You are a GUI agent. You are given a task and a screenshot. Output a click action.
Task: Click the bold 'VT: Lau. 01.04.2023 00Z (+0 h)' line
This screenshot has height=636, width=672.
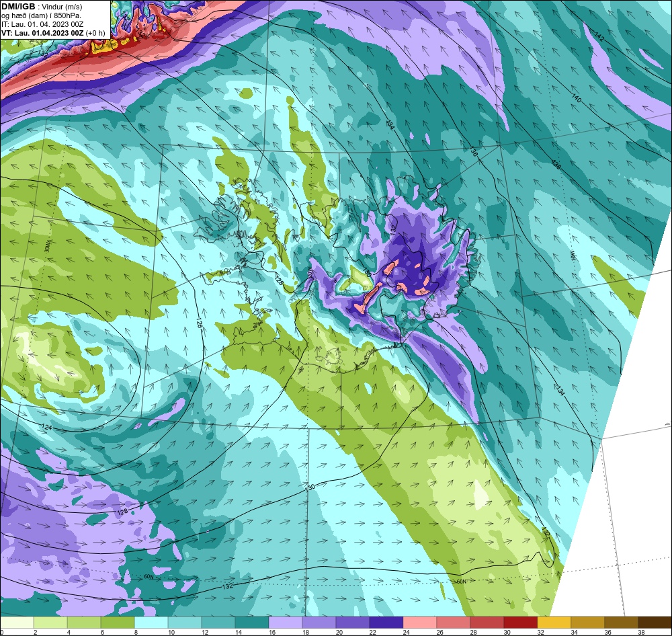pos(53,32)
